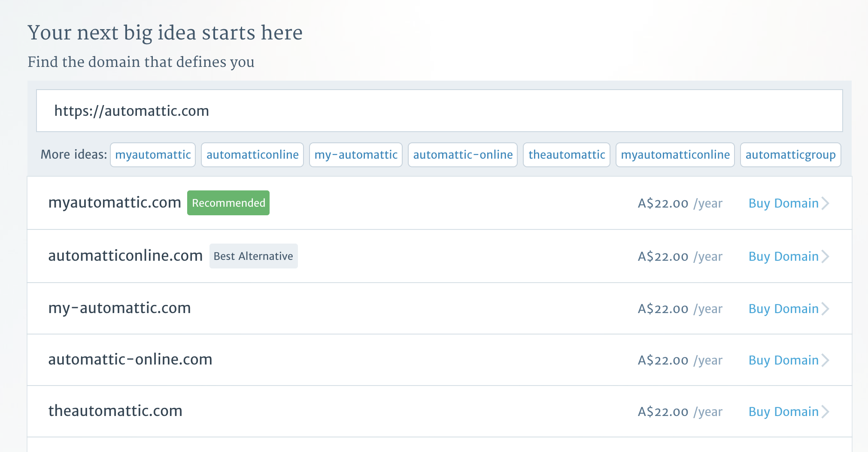Click 'Find the domain that defines you' subtitle
Viewport: 868px width, 452px height.
tap(141, 62)
